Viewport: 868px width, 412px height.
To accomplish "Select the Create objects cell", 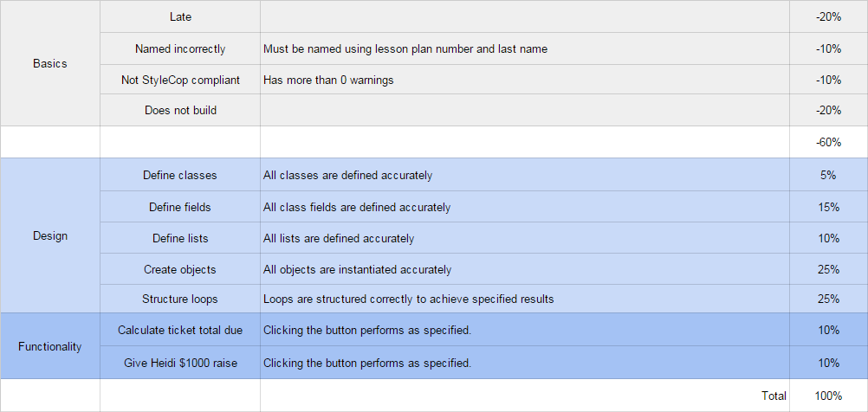I will click(180, 269).
